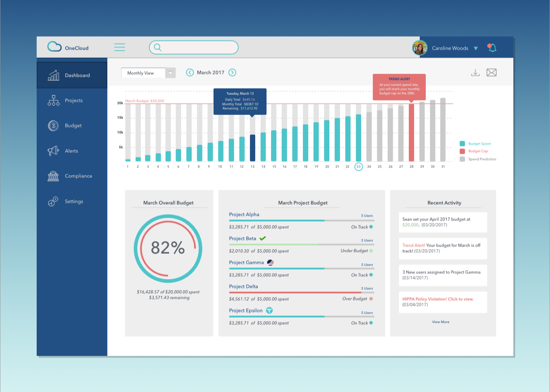Go to previous month arrow
Image resolution: width=550 pixels, height=392 pixels.
[x=190, y=73]
